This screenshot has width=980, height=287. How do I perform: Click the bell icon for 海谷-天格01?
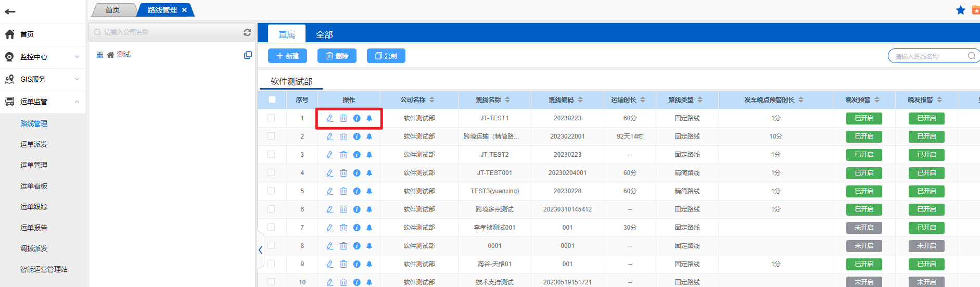[x=369, y=264]
